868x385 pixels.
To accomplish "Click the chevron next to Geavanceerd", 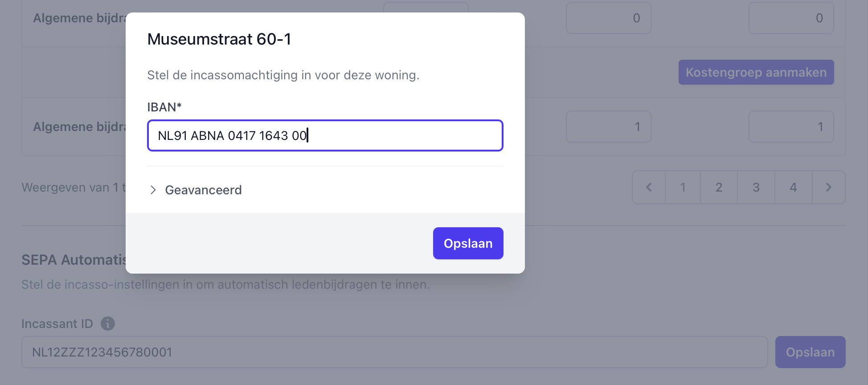I will pyautogui.click(x=153, y=190).
